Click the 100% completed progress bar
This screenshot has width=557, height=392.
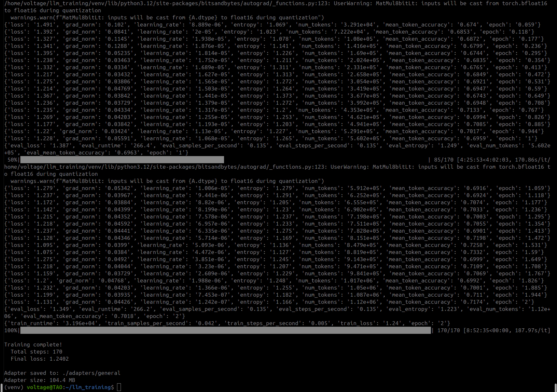(x=225, y=330)
